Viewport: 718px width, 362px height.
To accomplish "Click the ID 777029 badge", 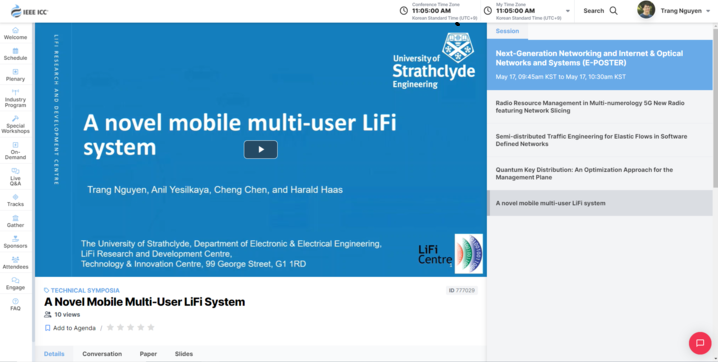I will [462, 290].
